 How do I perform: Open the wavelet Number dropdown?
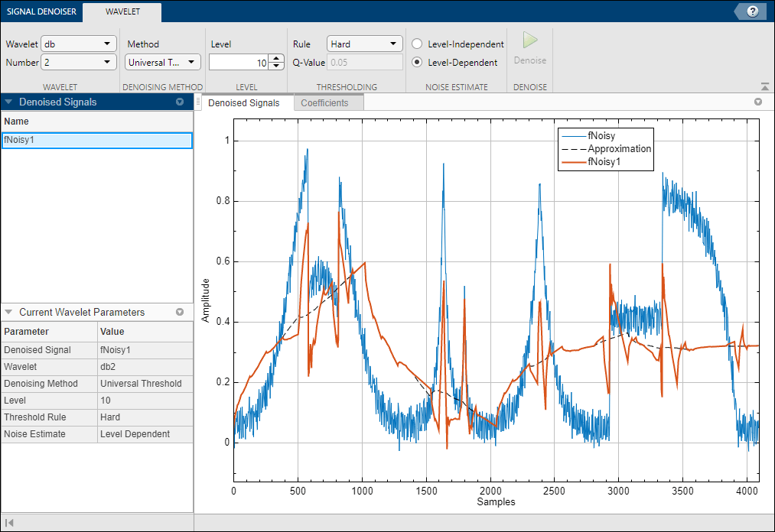pyautogui.click(x=79, y=63)
